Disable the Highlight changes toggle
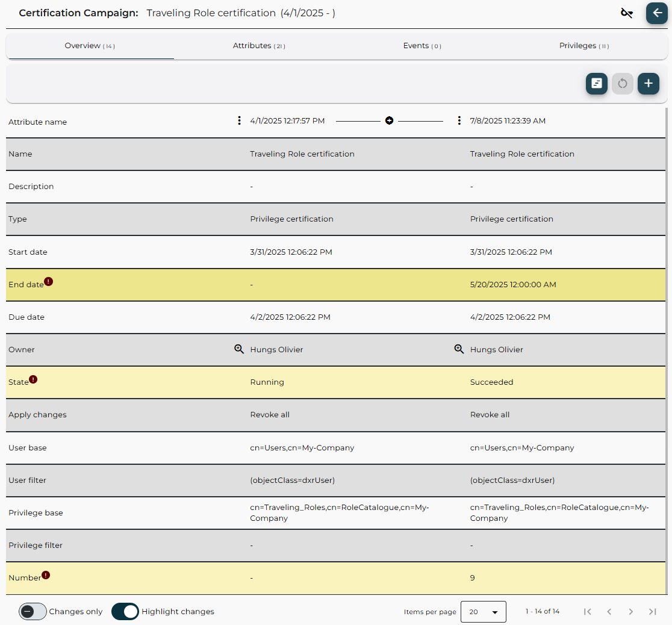The width and height of the screenshot is (672, 625). coord(125,612)
